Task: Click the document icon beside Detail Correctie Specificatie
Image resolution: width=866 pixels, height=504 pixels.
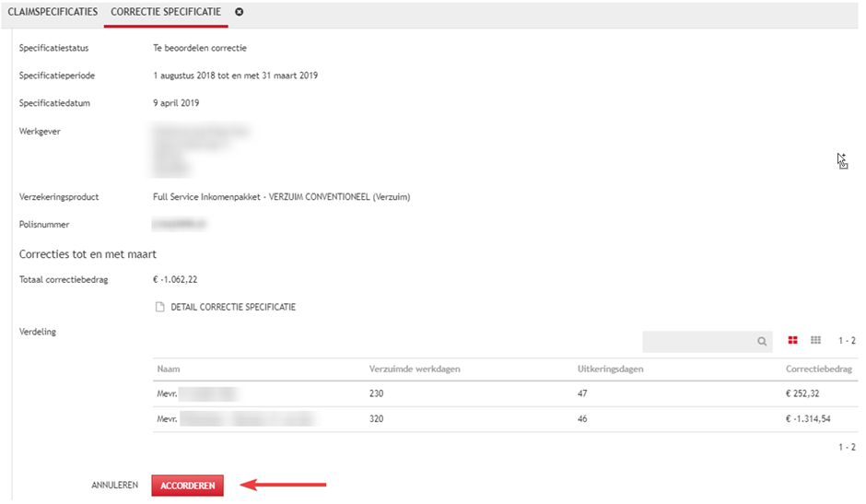Action: [x=160, y=307]
